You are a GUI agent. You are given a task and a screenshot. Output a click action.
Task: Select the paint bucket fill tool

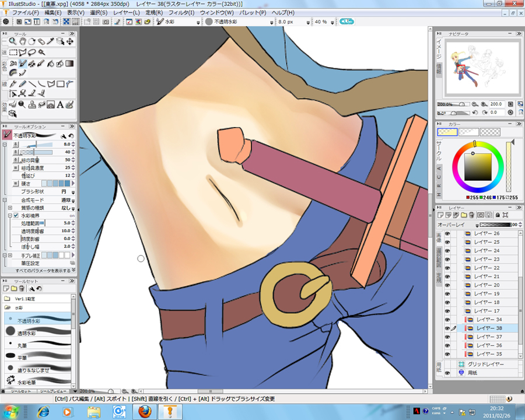(x=51, y=64)
